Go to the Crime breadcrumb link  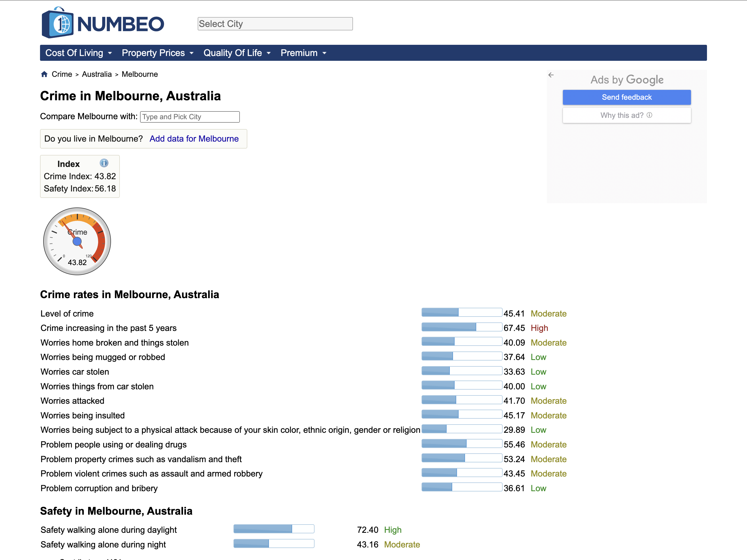click(x=62, y=74)
